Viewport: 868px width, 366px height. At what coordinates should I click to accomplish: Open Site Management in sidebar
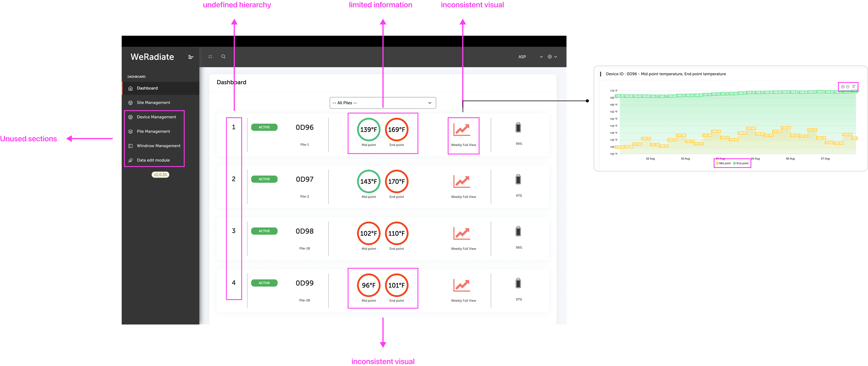(153, 103)
